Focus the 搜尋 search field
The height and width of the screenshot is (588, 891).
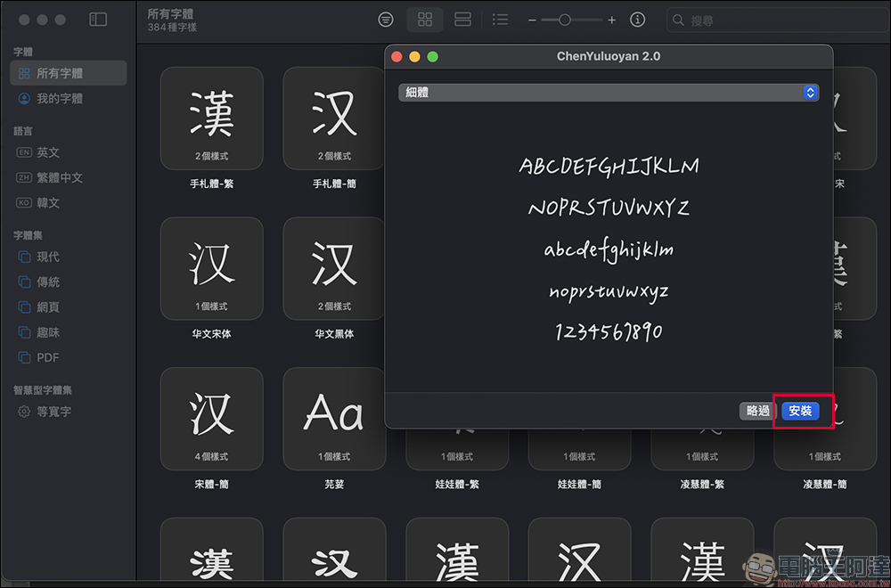click(779, 20)
